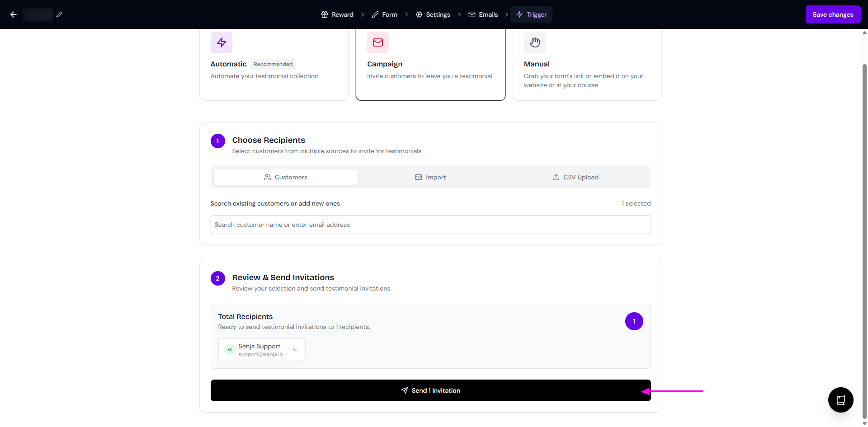Image resolution: width=868 pixels, height=427 pixels.
Task: Click the lightning bolt Automatic icon
Action: click(221, 42)
